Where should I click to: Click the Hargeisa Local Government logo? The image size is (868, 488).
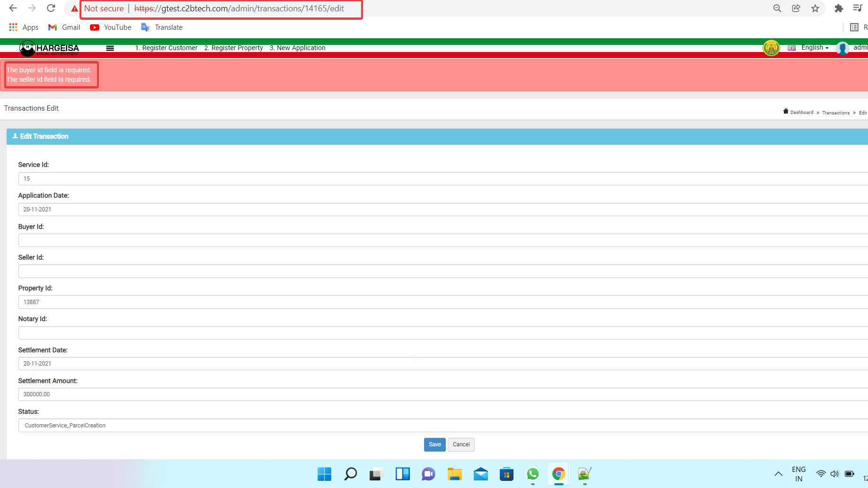(49, 48)
